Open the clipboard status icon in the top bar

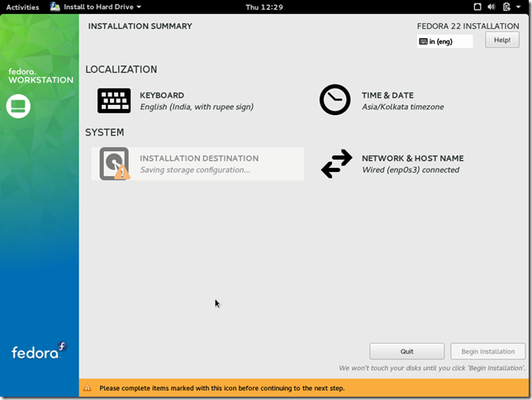click(x=506, y=7)
